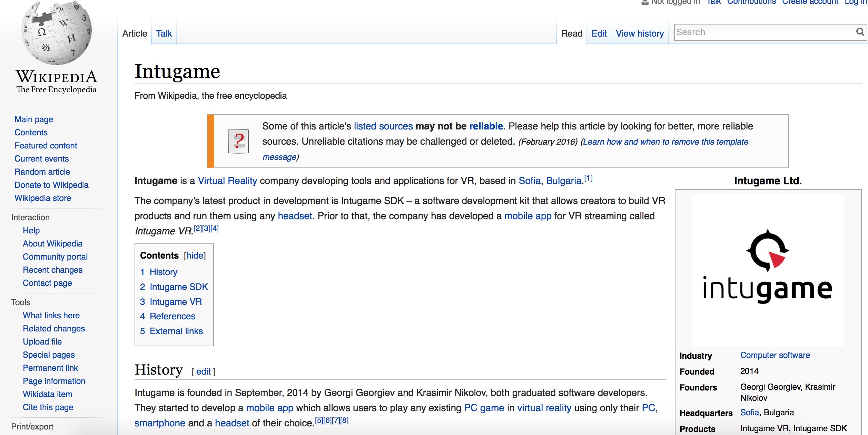Click the listed sources link
The width and height of the screenshot is (868, 435).
point(383,126)
